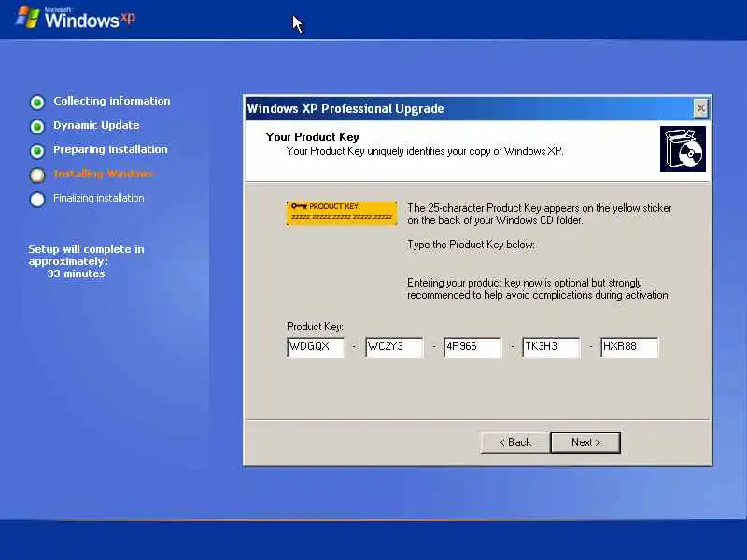Click the dialog title 'Windows XP Professional Upgrade'
Viewport: 747px width, 560px height.
click(x=345, y=108)
